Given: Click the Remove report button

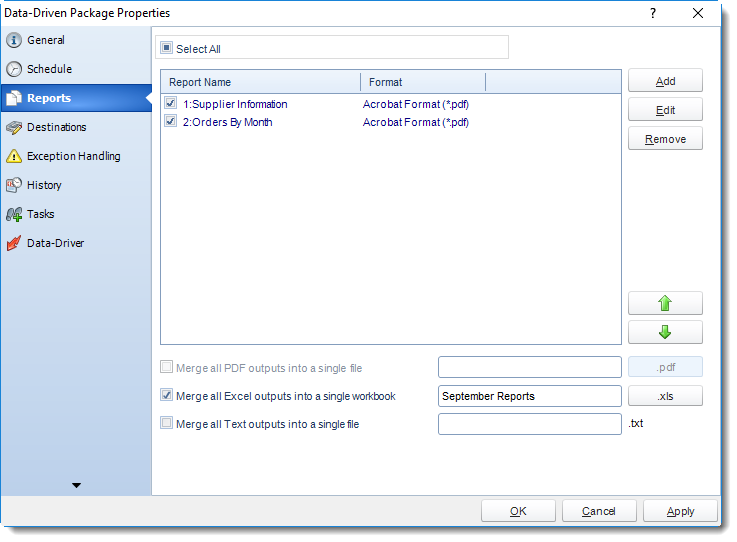Looking at the screenshot, I should 665,139.
